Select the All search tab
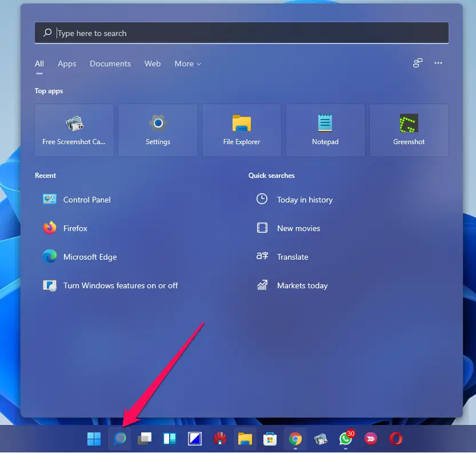Image resolution: width=476 pixels, height=453 pixels. (x=39, y=63)
